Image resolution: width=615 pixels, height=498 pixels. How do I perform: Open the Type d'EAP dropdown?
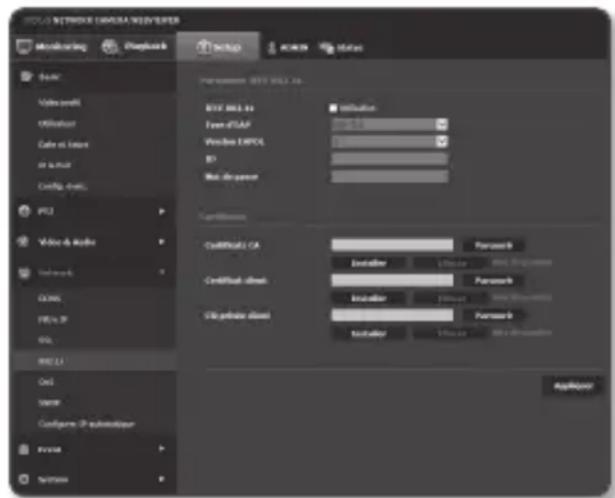point(442,125)
